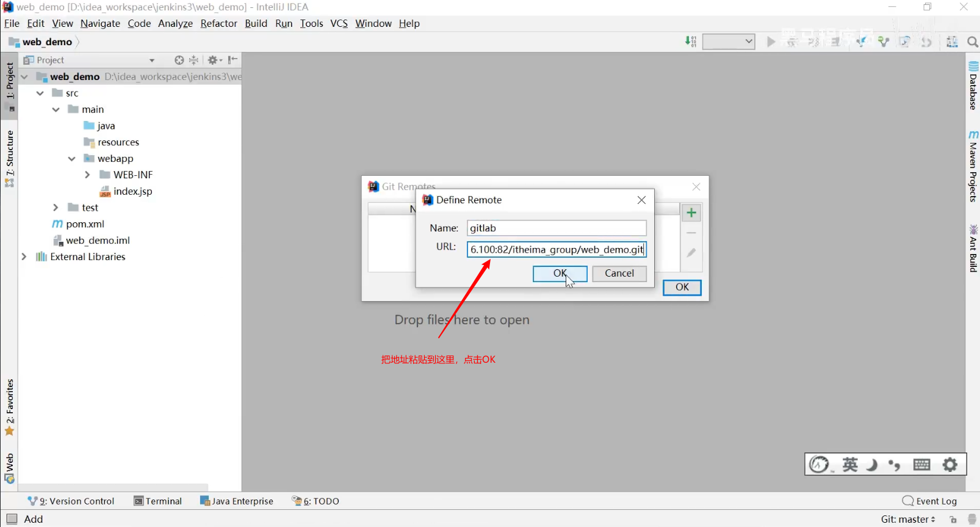Image resolution: width=980 pixels, height=527 pixels.
Task: Open the Terminal tool window
Action: tap(158, 501)
